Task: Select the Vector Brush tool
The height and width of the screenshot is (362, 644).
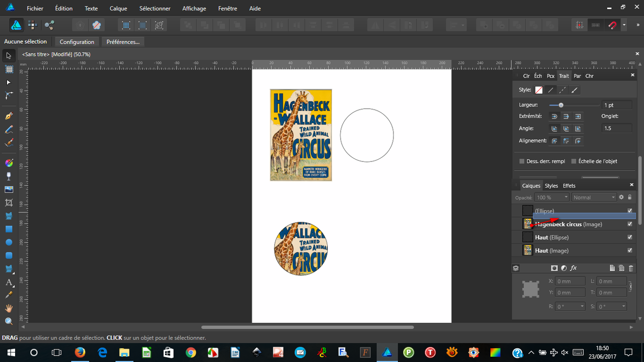Action: [x=9, y=143]
